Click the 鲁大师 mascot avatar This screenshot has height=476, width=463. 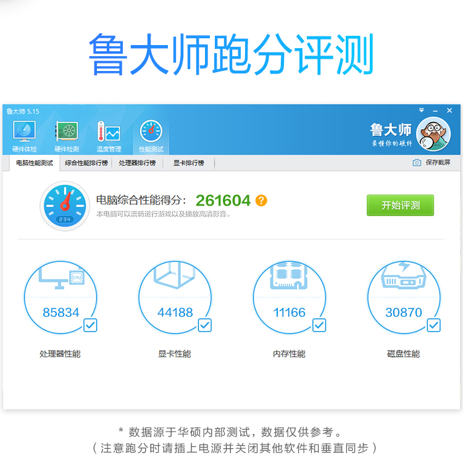click(433, 134)
